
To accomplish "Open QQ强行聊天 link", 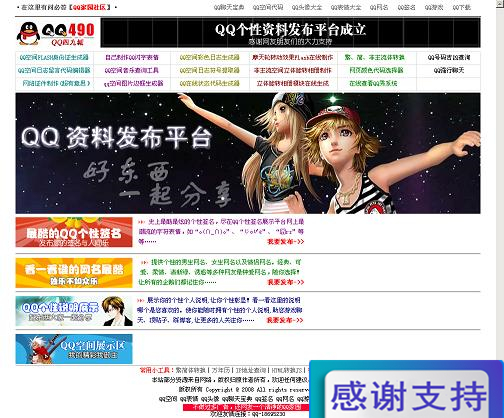I will coord(449,70).
